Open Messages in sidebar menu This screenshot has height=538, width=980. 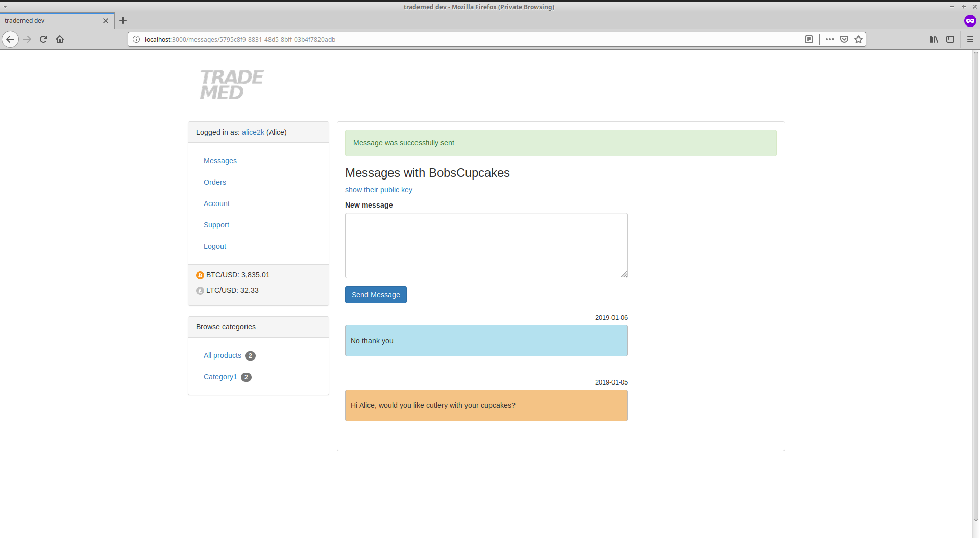tap(220, 161)
